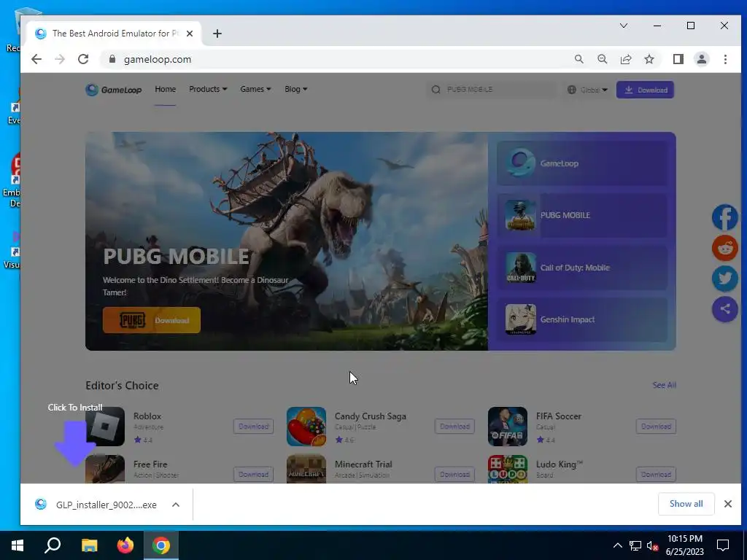
Task: Share on Facebook via side icon
Action: pos(724,217)
